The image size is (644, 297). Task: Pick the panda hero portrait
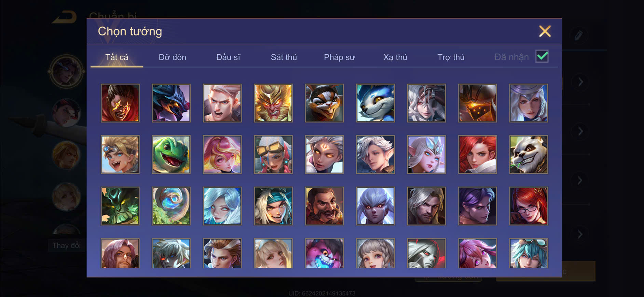[529, 155]
